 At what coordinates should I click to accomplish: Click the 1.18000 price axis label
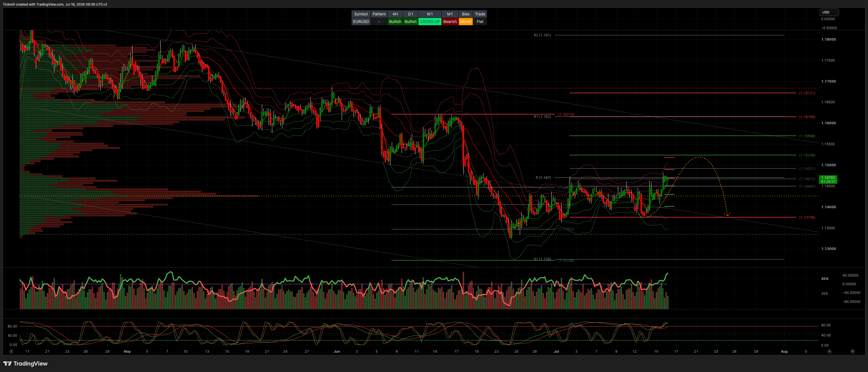tap(828, 39)
